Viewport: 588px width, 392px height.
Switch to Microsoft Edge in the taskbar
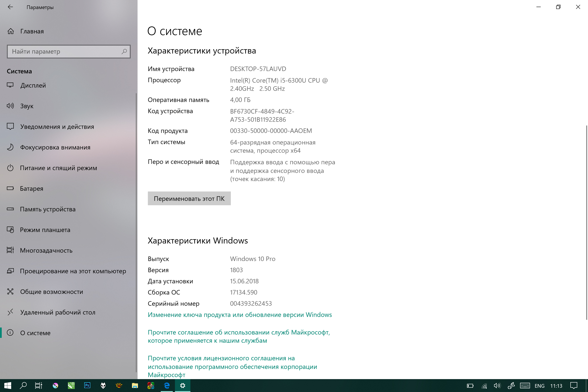(167, 386)
